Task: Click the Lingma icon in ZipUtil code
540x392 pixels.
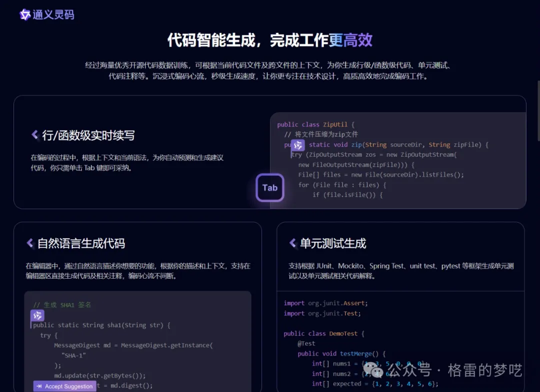Action: (x=298, y=145)
